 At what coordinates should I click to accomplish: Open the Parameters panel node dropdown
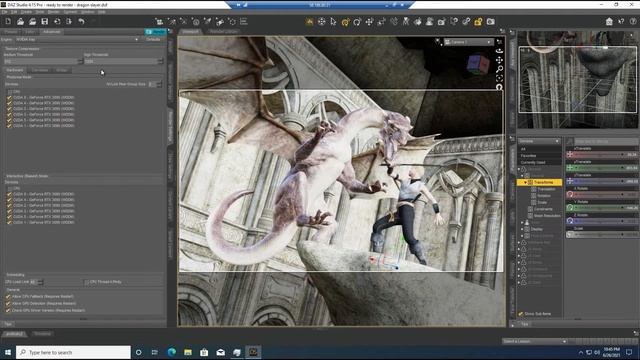(540, 141)
